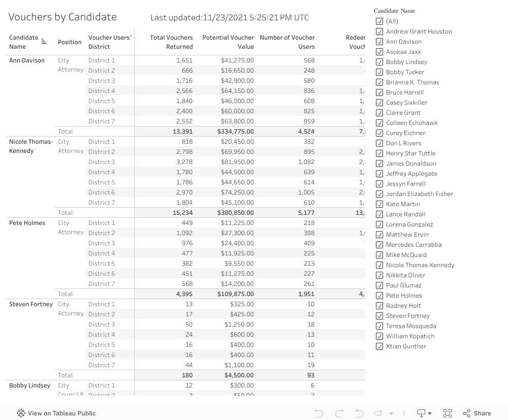Image resolution: width=508 pixels, height=420 pixels.
Task: Deselect the (All) checkbox in Candidate Name
Action: click(379, 21)
